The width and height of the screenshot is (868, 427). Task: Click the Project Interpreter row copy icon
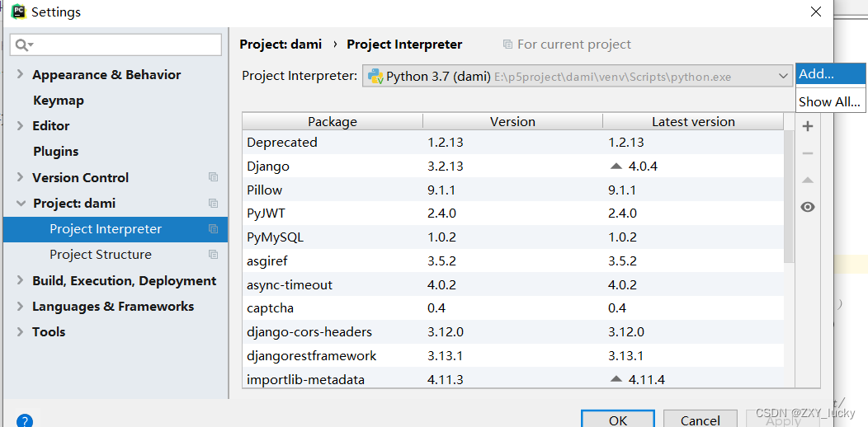[x=213, y=228]
